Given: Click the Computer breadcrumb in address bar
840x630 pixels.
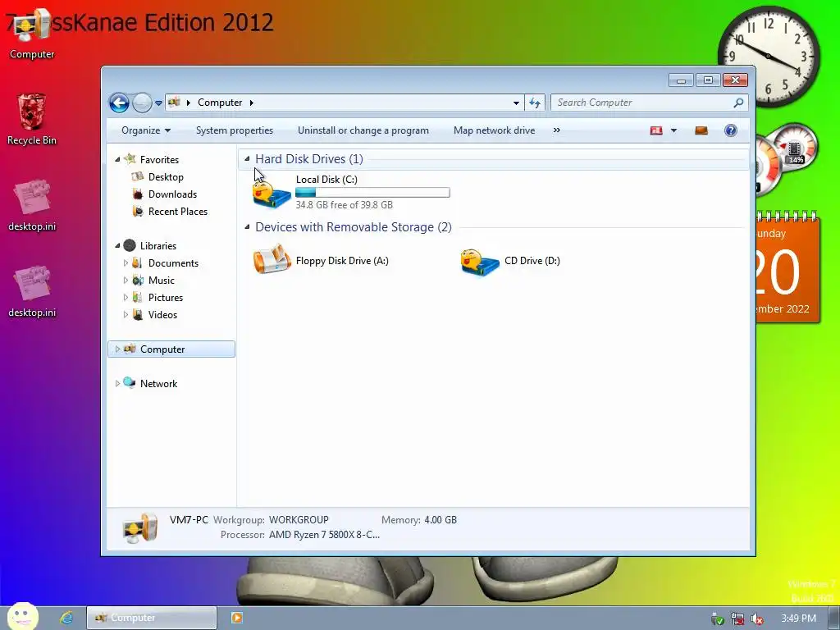Looking at the screenshot, I should (x=220, y=103).
